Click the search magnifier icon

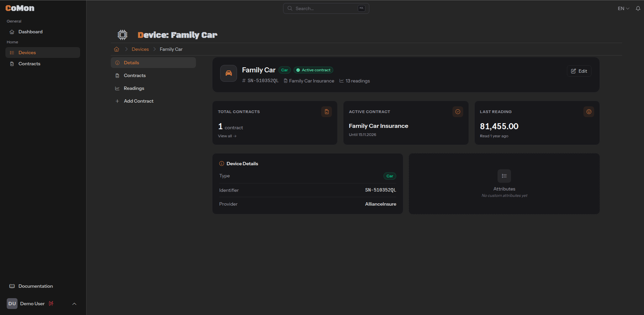point(290,8)
